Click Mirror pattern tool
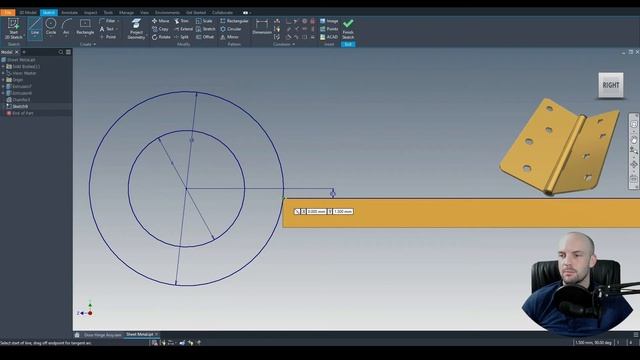640x360 pixels. (x=229, y=37)
